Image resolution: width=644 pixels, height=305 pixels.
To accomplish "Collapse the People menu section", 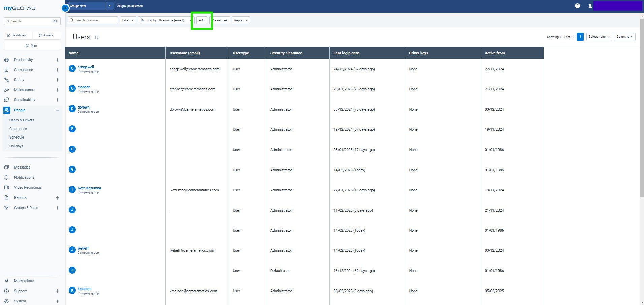I will coord(57,110).
